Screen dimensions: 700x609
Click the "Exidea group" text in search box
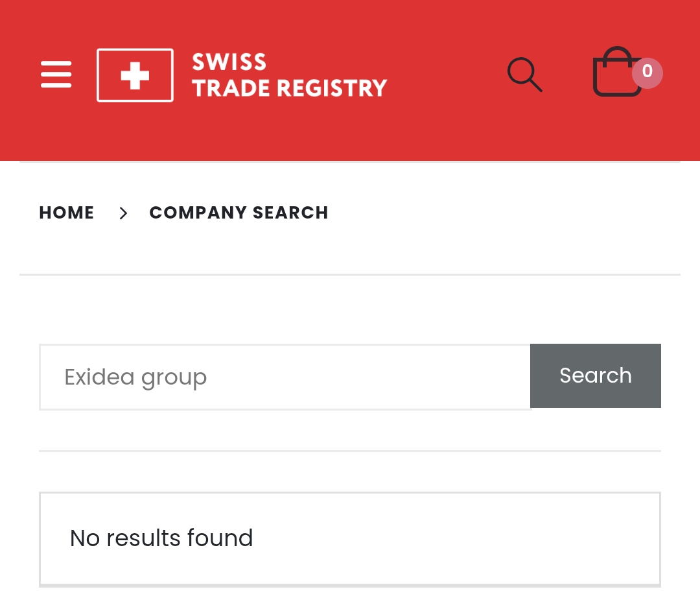click(x=135, y=377)
